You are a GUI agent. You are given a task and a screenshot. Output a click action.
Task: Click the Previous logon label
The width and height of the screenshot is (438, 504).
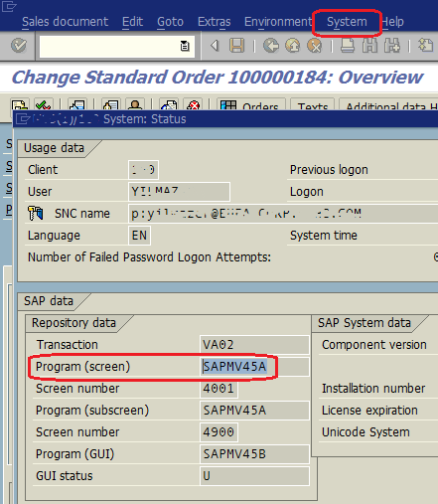click(x=329, y=170)
